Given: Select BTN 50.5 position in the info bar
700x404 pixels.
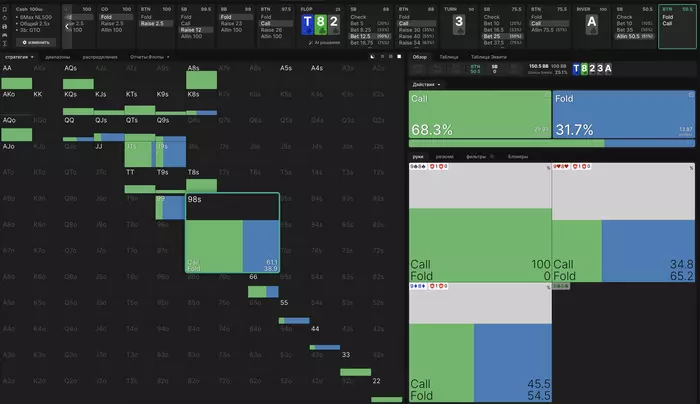Looking at the screenshot, I should tap(475, 69).
